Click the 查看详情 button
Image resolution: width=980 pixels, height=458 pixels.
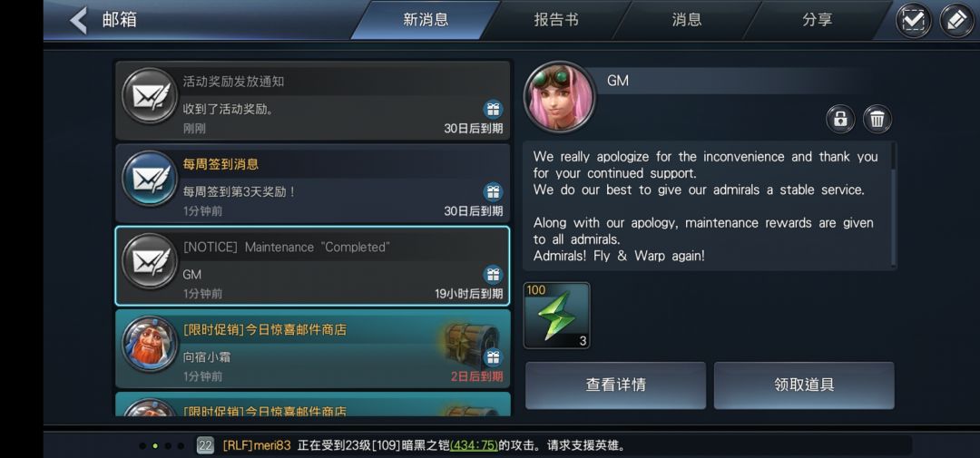tap(615, 385)
